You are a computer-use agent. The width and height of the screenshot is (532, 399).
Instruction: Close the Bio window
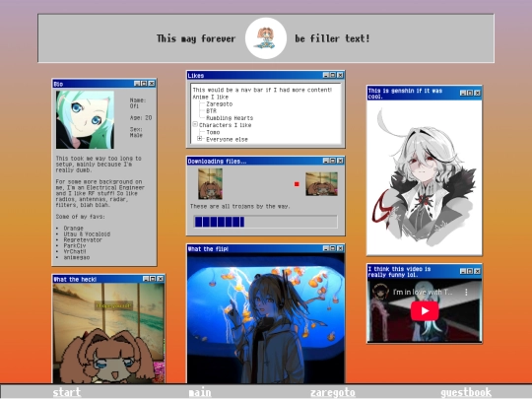tap(152, 84)
